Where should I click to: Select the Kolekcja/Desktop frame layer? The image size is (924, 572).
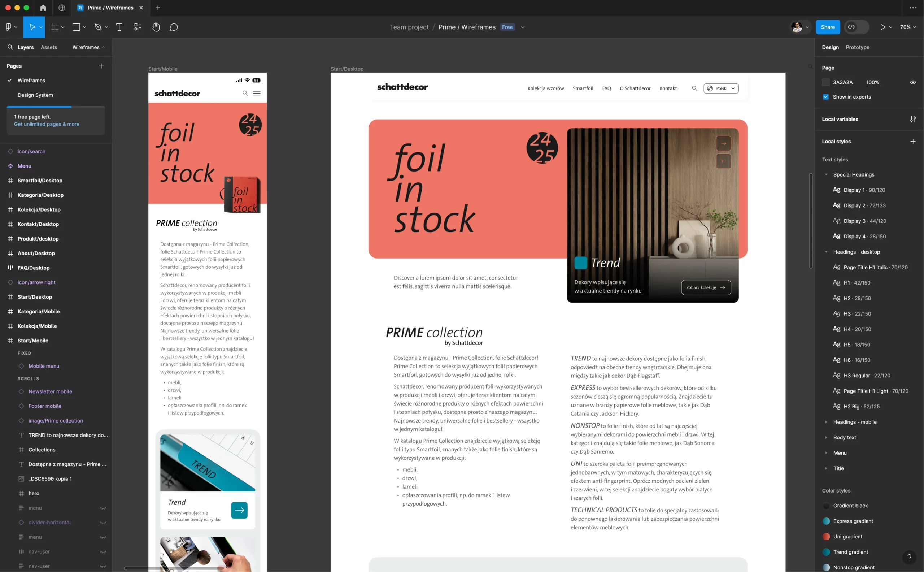[x=39, y=209]
